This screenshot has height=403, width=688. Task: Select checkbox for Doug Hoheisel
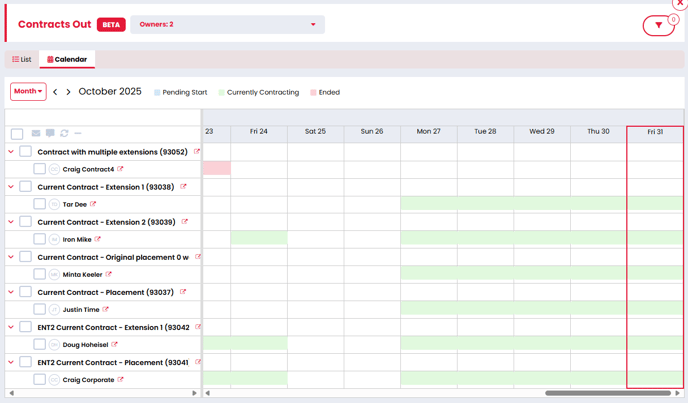coord(40,345)
